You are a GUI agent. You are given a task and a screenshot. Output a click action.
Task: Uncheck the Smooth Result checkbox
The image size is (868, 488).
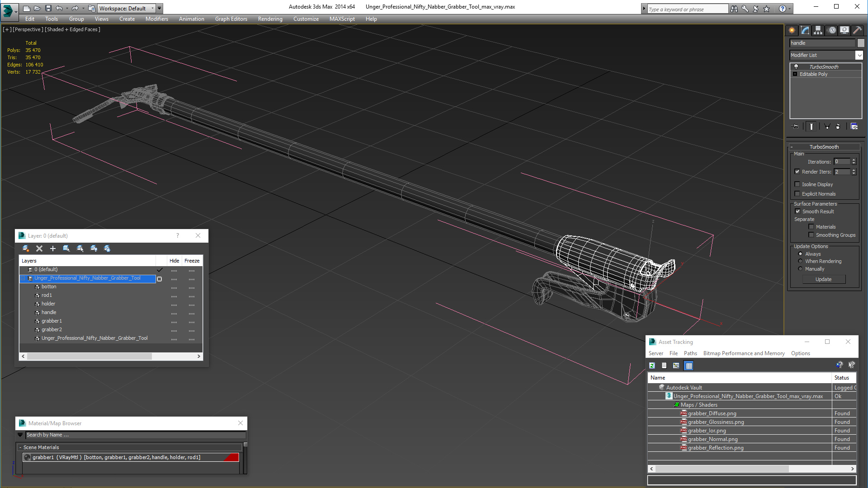pyautogui.click(x=797, y=211)
